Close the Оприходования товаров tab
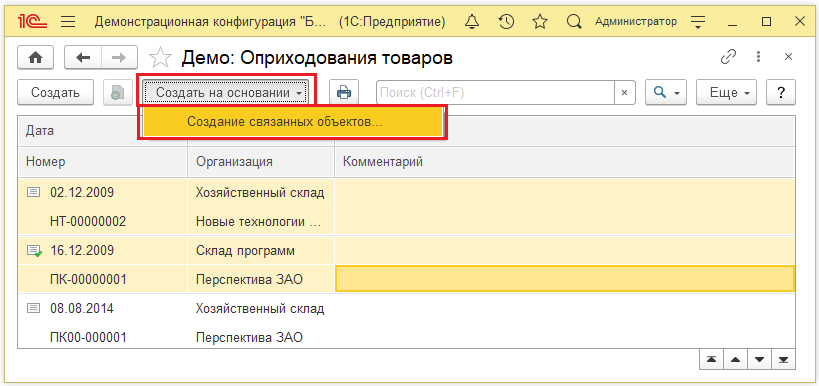 [789, 57]
